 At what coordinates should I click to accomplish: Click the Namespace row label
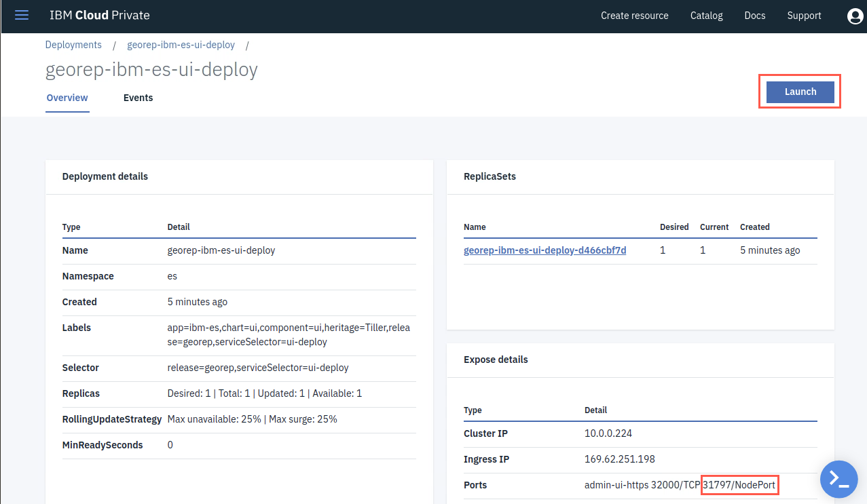pyautogui.click(x=88, y=276)
